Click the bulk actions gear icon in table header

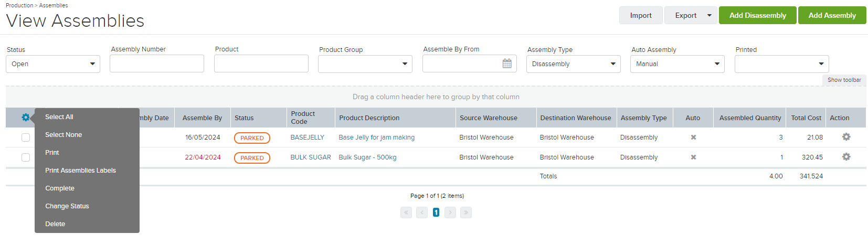pos(25,118)
